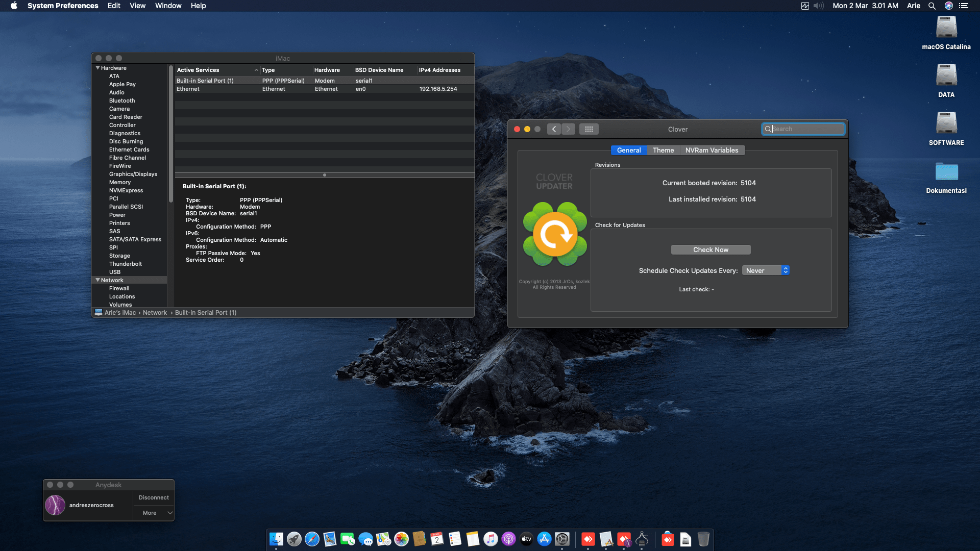Click inside the Clover search field
980x551 pixels.
[x=804, y=129]
